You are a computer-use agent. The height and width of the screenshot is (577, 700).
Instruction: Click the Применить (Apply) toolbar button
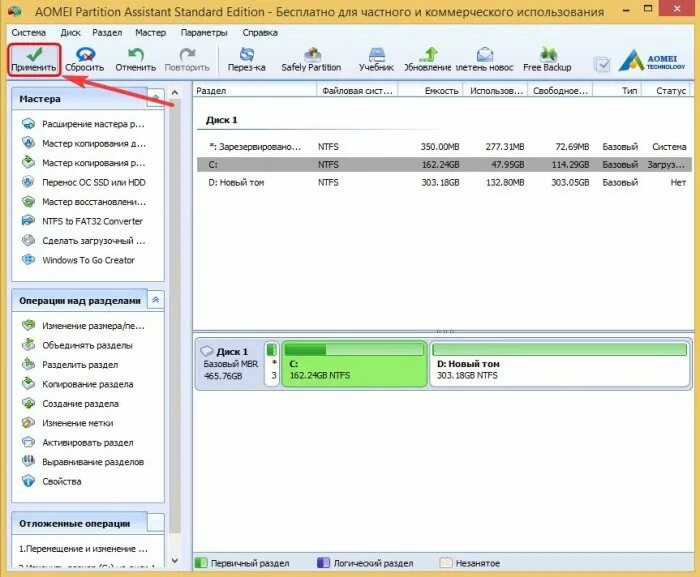point(34,60)
